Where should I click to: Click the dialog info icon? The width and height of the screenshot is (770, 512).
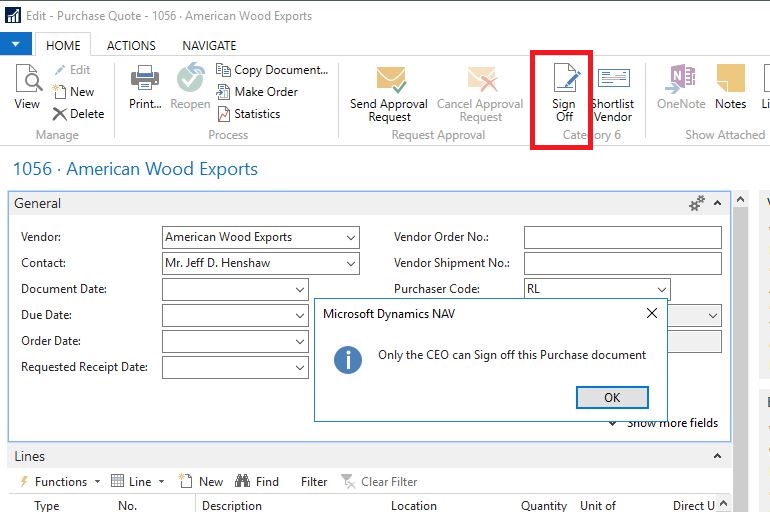coord(348,360)
